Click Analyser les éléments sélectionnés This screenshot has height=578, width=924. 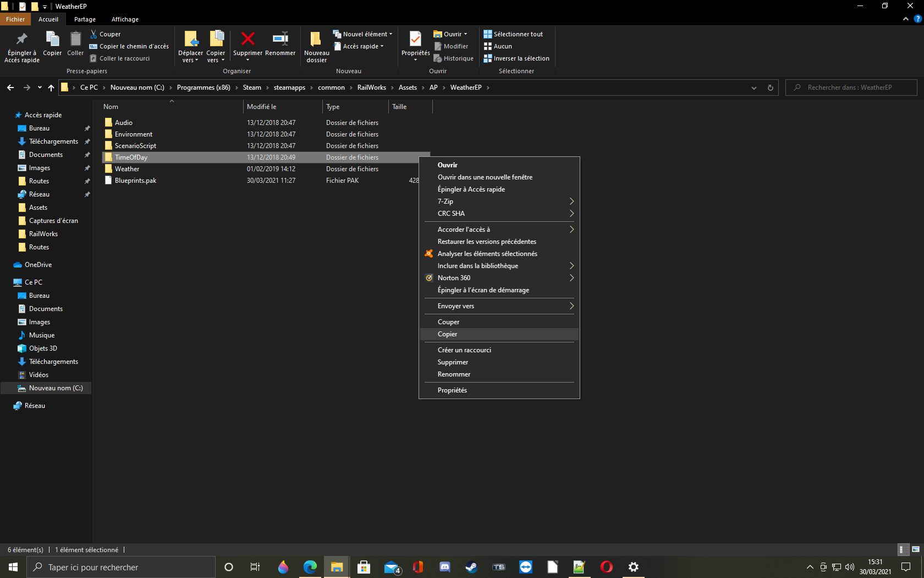point(499,254)
